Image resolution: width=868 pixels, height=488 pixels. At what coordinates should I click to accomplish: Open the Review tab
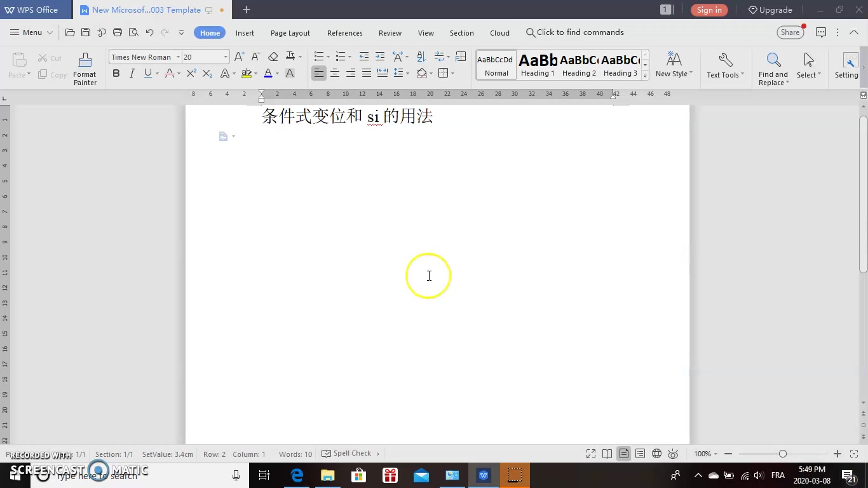[390, 32]
